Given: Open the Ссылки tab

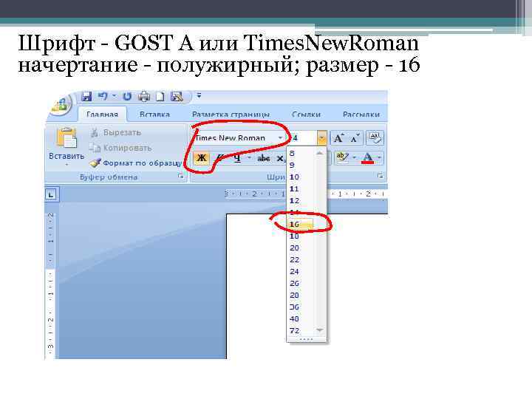Looking at the screenshot, I should click(x=306, y=115).
